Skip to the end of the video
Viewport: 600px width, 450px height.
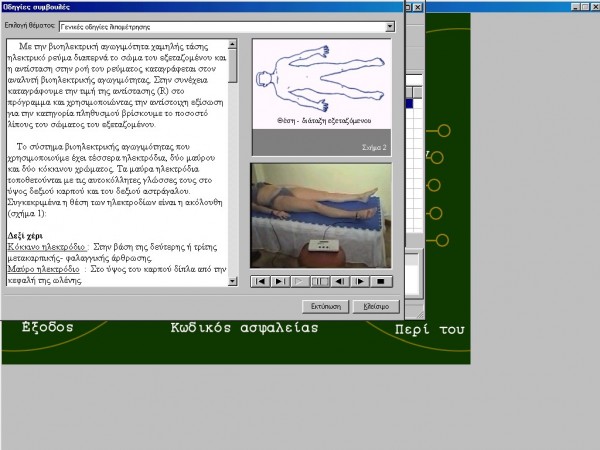(280, 282)
